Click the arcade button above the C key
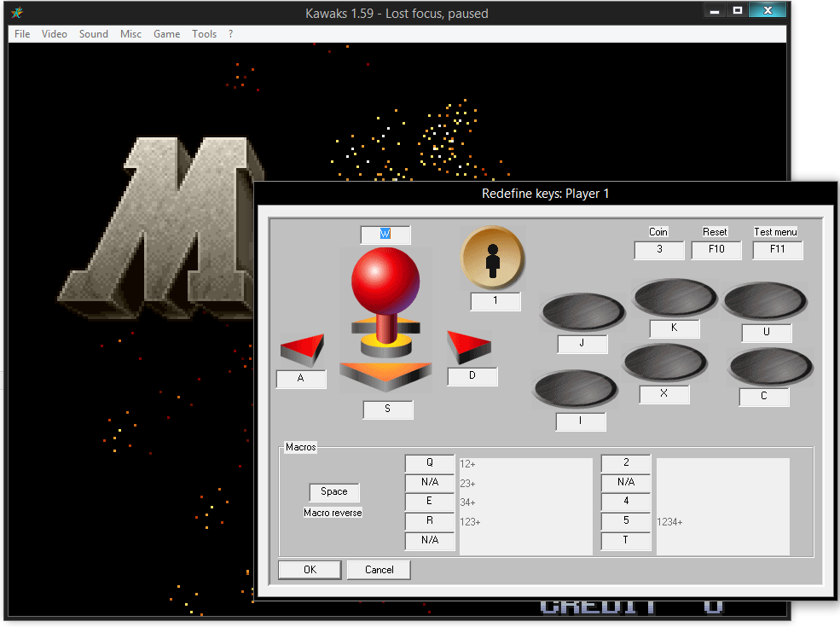 tap(770, 366)
